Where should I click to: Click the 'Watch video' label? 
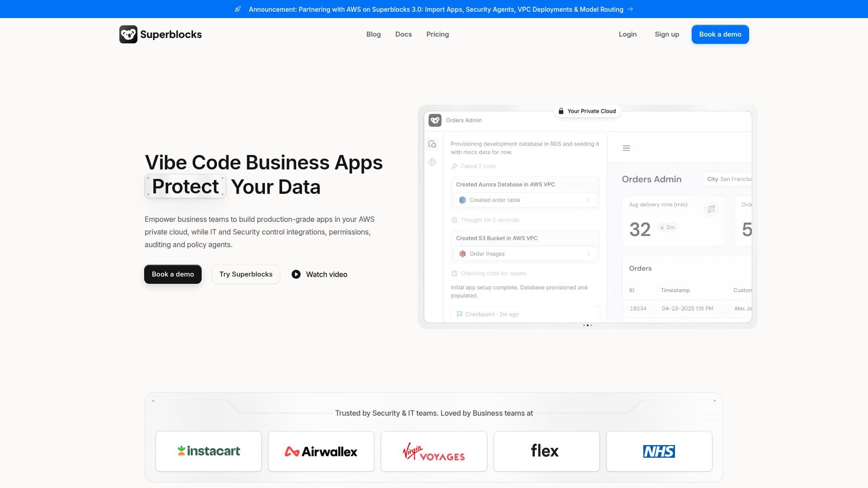326,274
